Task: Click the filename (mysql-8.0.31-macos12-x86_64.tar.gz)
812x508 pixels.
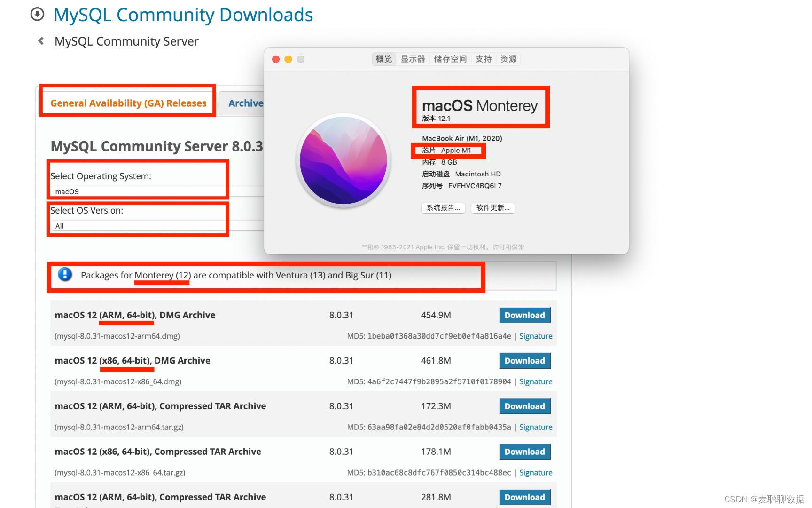Action: click(120, 473)
